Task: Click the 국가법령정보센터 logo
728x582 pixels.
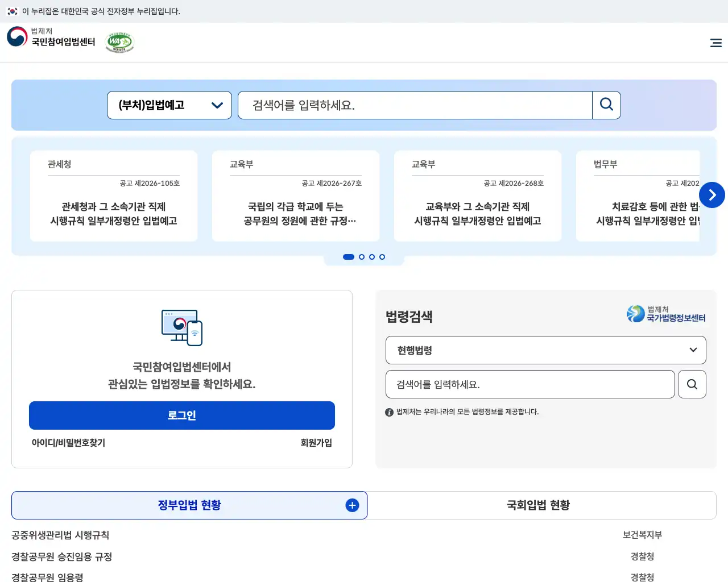Action: tap(666, 314)
